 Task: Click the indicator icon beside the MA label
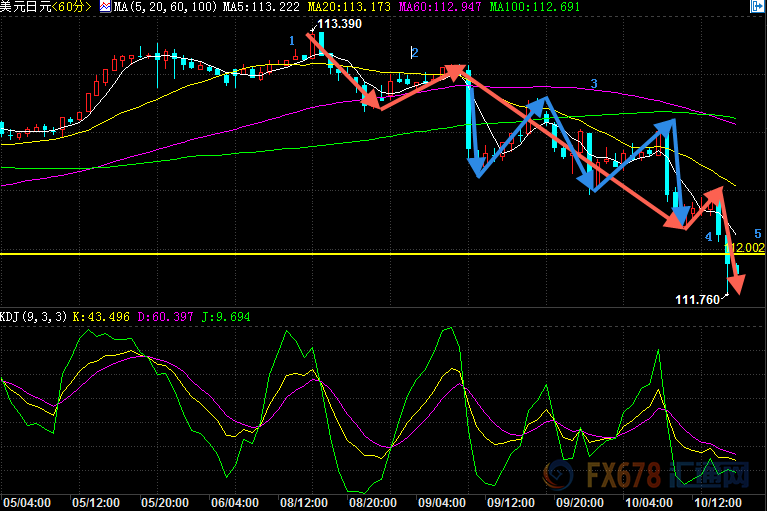pos(105,7)
